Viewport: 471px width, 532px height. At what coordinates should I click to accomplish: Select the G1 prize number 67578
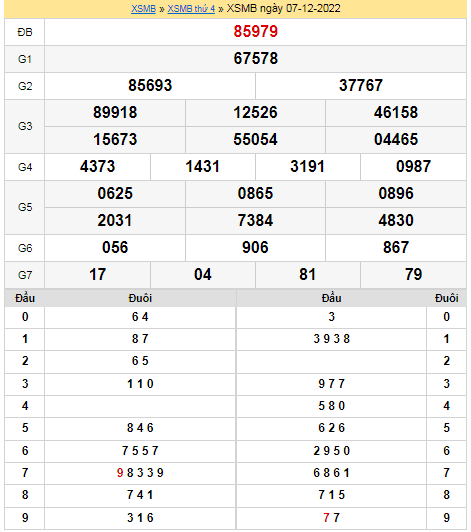(x=256, y=58)
